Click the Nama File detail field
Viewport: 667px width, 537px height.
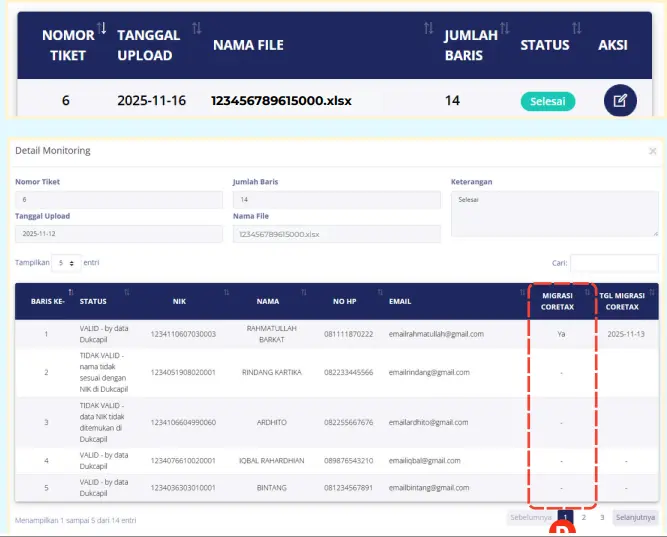336,234
